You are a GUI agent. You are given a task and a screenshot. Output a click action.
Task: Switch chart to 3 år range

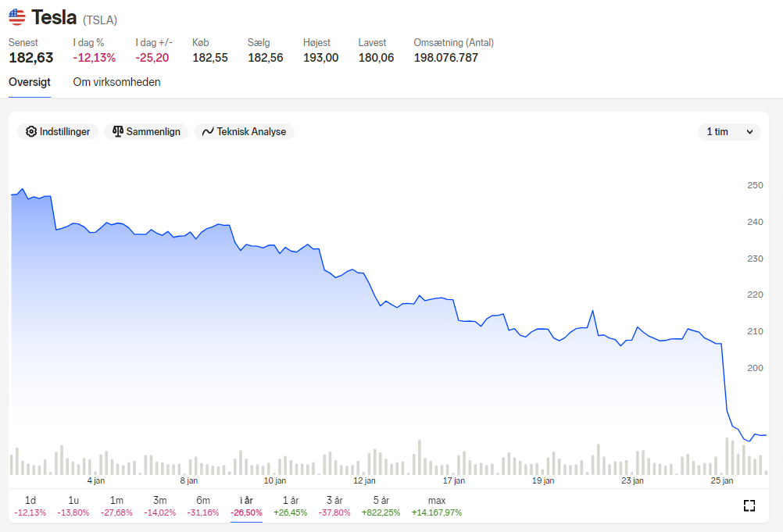coord(334,506)
